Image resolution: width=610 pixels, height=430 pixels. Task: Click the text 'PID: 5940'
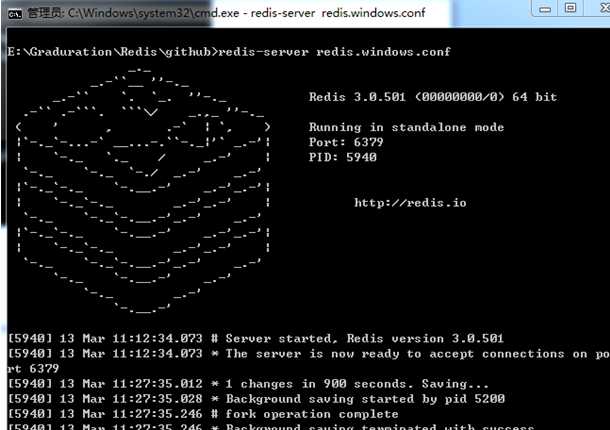click(342, 157)
